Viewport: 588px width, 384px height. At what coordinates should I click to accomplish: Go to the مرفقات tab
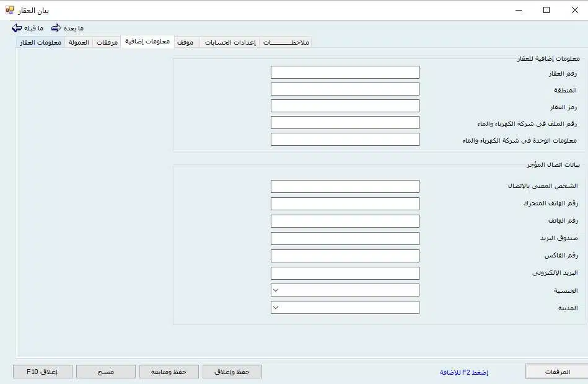[x=107, y=42]
